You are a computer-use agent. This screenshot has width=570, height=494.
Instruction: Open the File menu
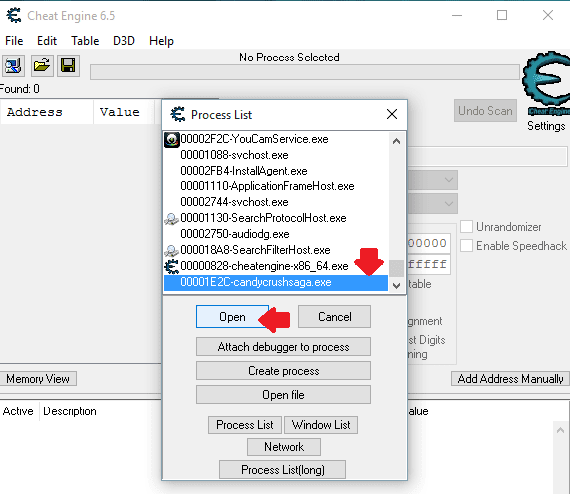(14, 41)
